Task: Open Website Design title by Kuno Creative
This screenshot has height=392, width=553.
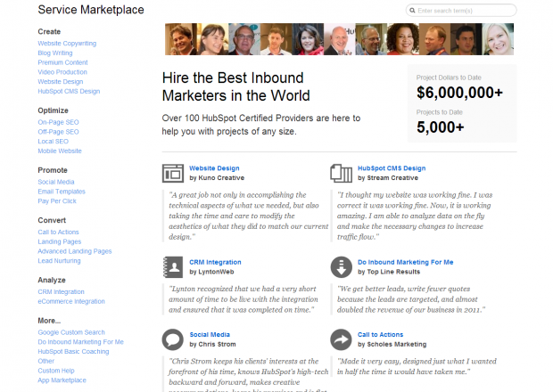Action: point(214,168)
